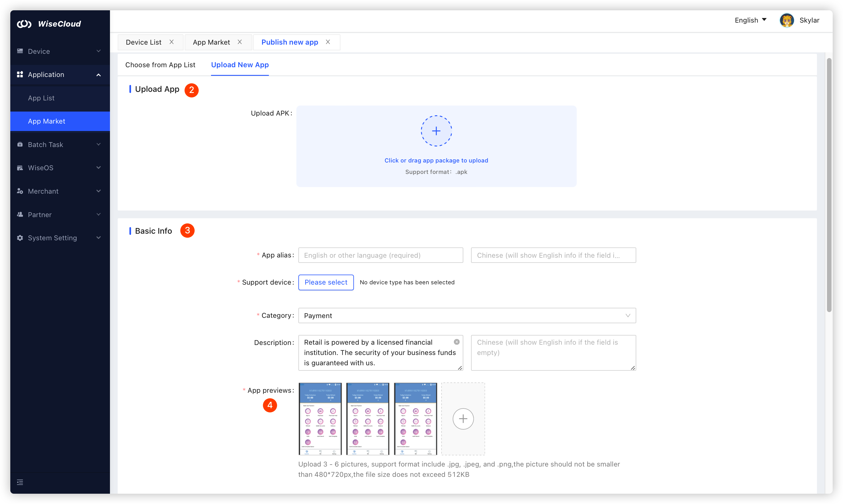843x504 pixels.
Task: Click the WiseCloud logo icon
Action: tap(24, 24)
